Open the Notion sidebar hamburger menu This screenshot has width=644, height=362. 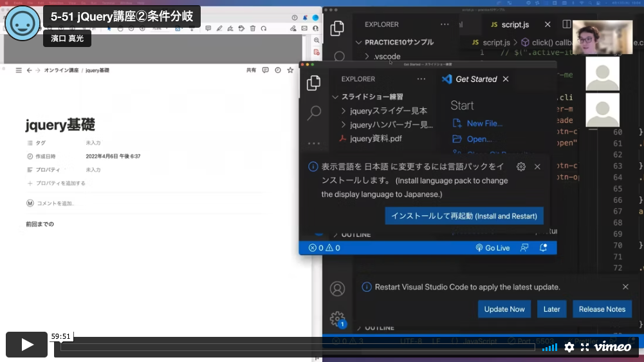19,70
